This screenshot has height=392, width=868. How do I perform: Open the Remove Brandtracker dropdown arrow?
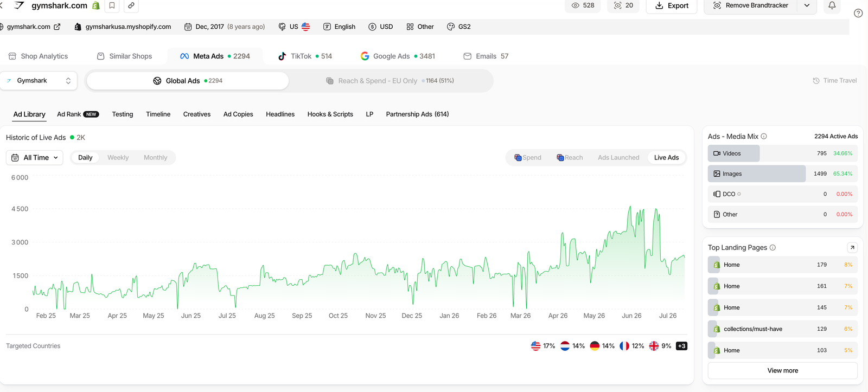pyautogui.click(x=807, y=5)
